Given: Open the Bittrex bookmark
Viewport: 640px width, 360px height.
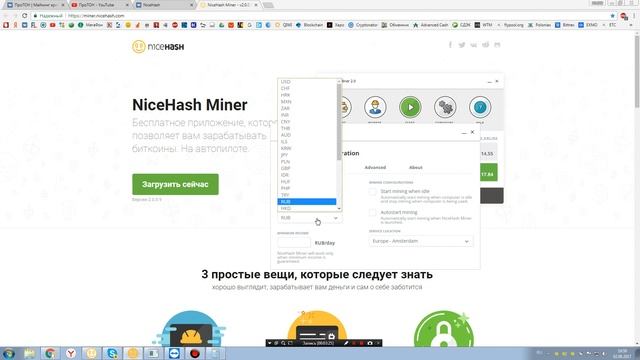Looking at the screenshot, I should click(565, 25).
